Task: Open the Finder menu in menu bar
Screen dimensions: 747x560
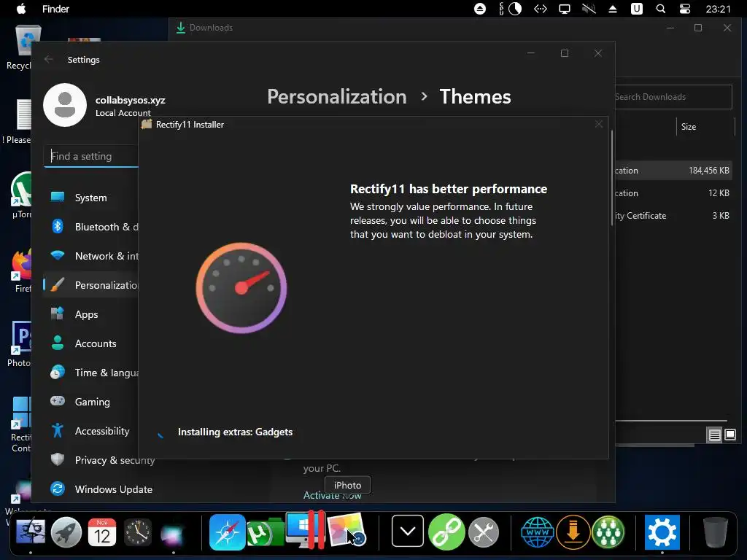Action: pos(55,9)
